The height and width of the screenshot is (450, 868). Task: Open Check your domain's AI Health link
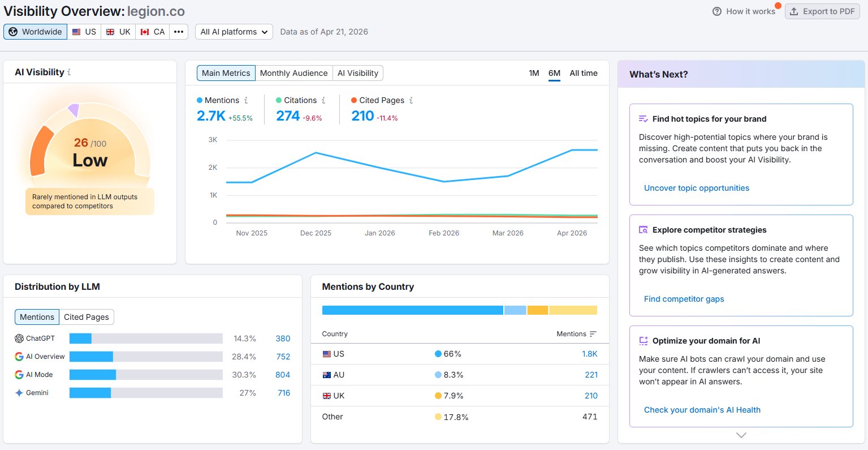[702, 410]
